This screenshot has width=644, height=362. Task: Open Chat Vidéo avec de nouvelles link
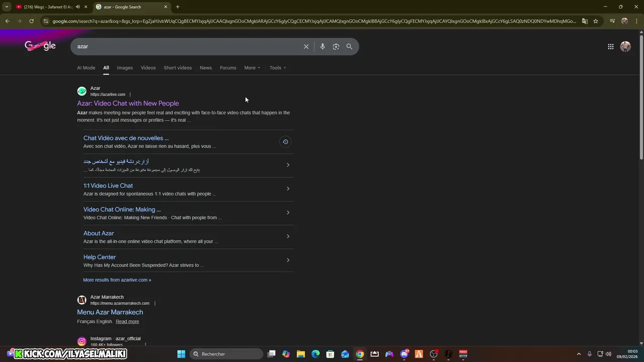point(126,138)
